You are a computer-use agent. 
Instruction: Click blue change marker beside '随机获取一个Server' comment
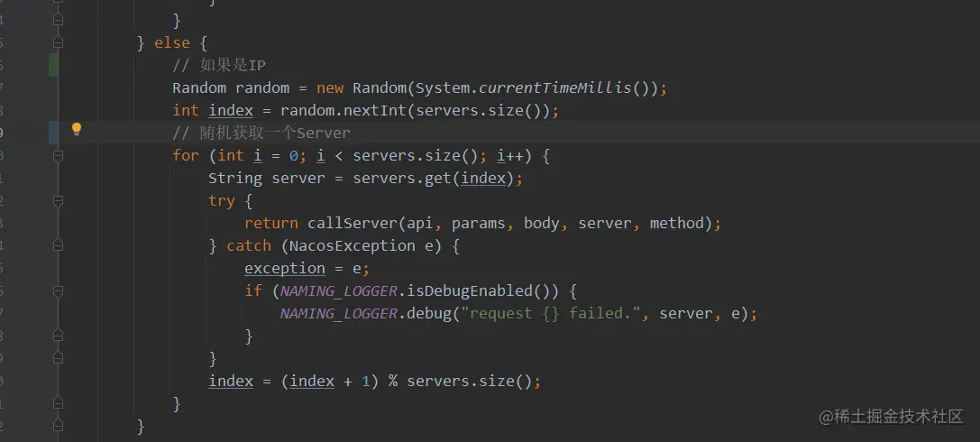pos(53,133)
